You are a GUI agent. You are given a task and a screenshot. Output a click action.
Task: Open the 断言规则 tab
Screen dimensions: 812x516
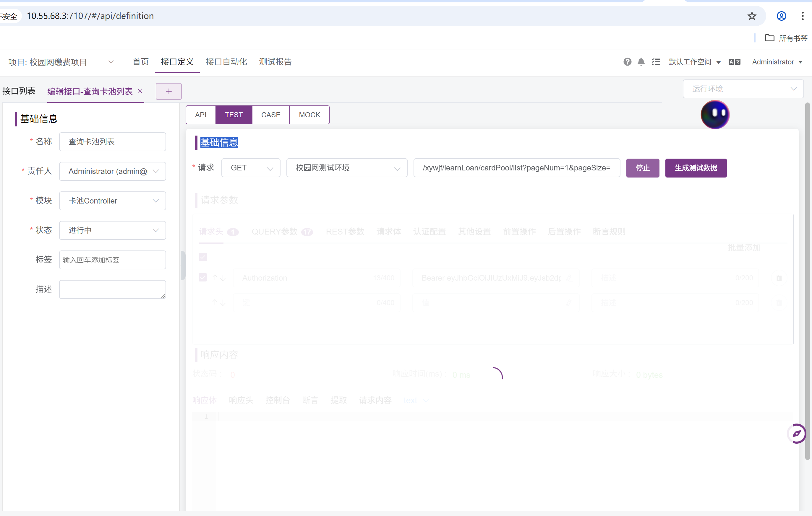click(609, 232)
